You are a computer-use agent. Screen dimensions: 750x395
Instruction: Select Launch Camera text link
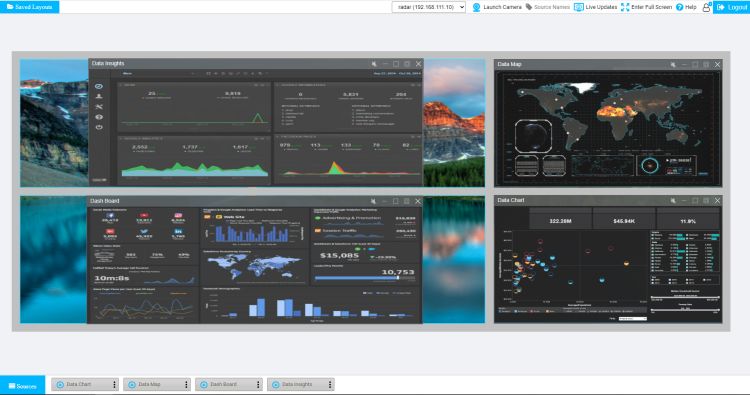(502, 7)
